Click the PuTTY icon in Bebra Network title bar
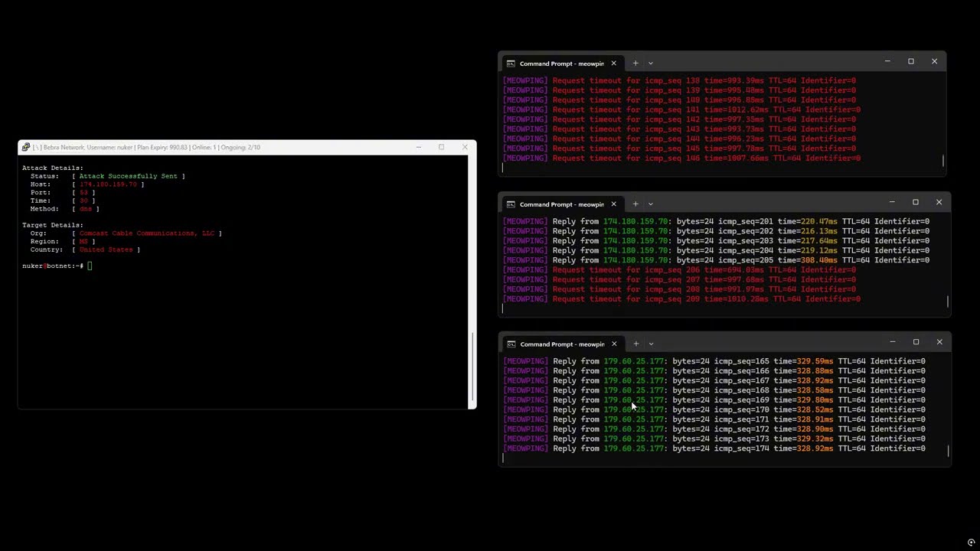980x551 pixels. point(26,147)
